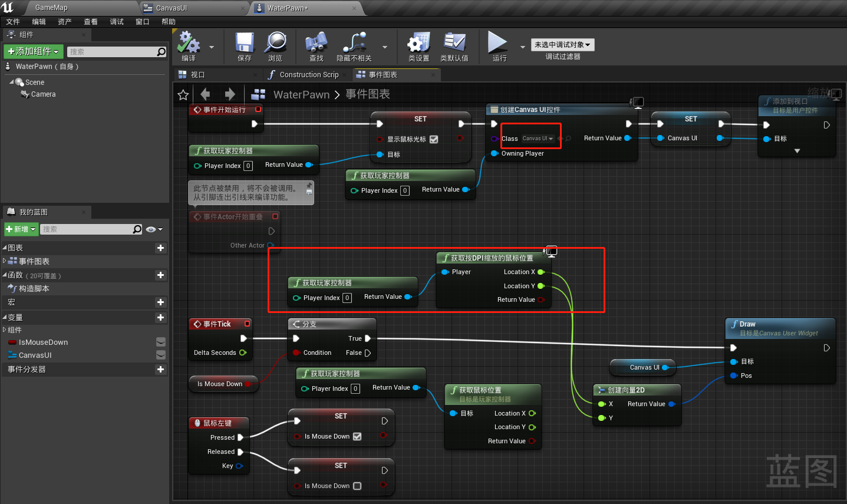Open the 窗口 menu
This screenshot has height=504, width=847.
[x=142, y=21]
